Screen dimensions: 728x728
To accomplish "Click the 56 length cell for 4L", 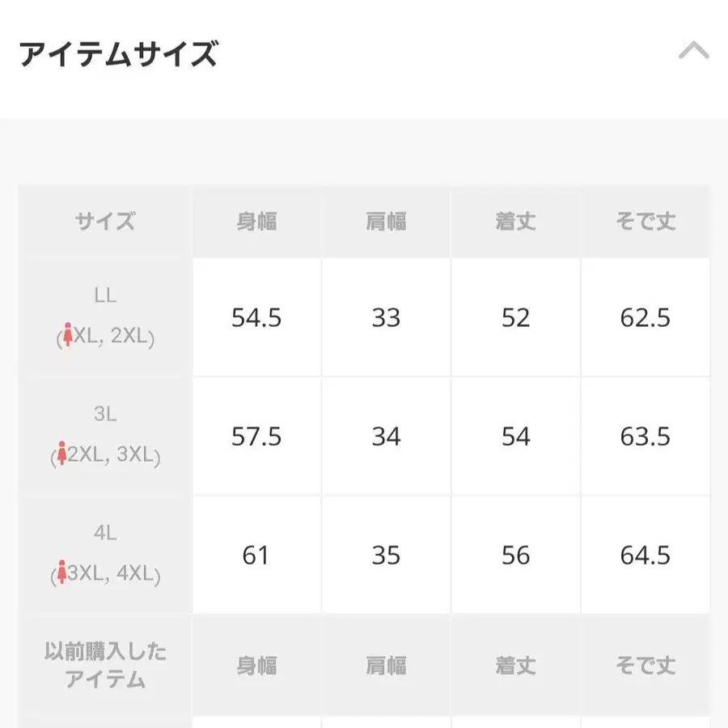I will point(516,556).
